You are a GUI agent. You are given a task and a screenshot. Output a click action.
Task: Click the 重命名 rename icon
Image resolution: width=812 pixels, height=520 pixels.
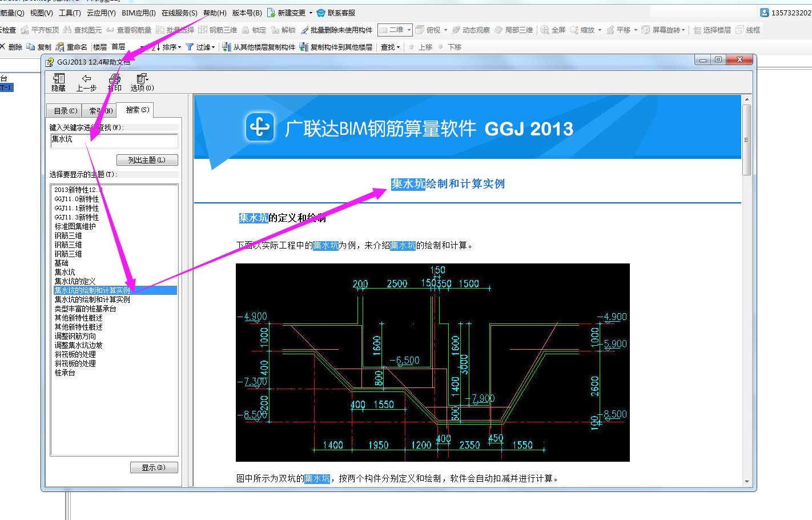pos(60,47)
